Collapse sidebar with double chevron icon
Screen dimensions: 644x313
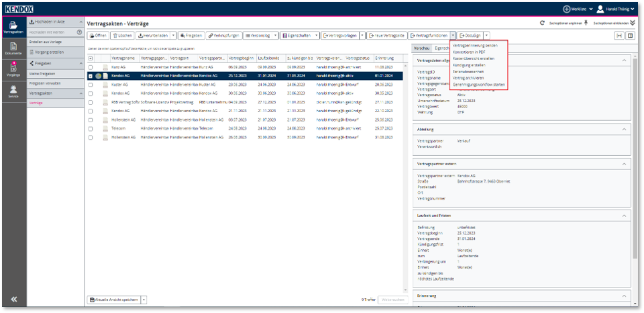coord(13,300)
